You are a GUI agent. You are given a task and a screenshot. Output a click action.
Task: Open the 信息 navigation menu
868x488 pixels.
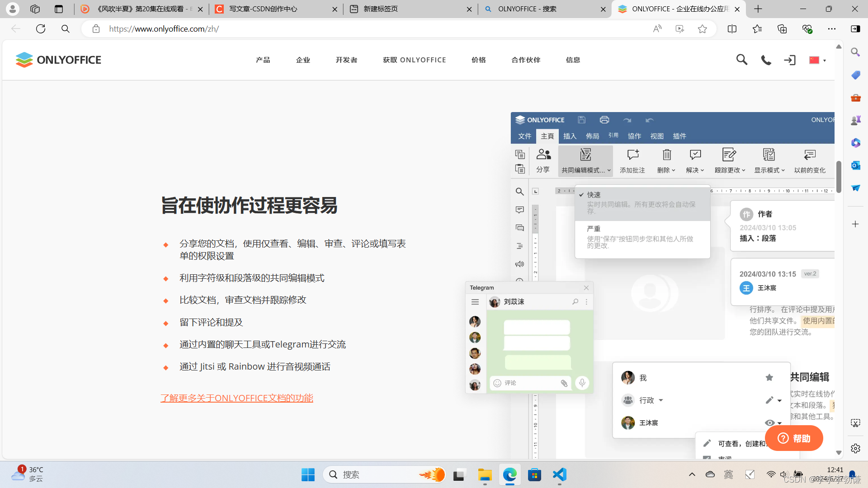[x=573, y=60]
